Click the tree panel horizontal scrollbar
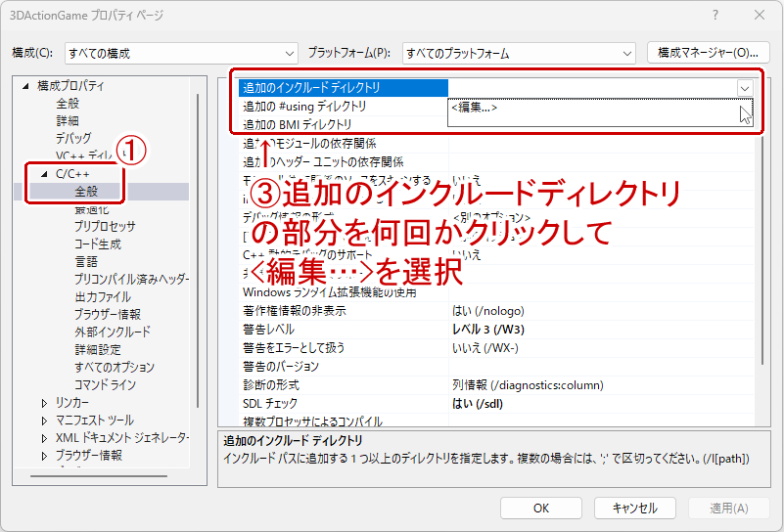The width and height of the screenshot is (784, 532). click(99, 476)
